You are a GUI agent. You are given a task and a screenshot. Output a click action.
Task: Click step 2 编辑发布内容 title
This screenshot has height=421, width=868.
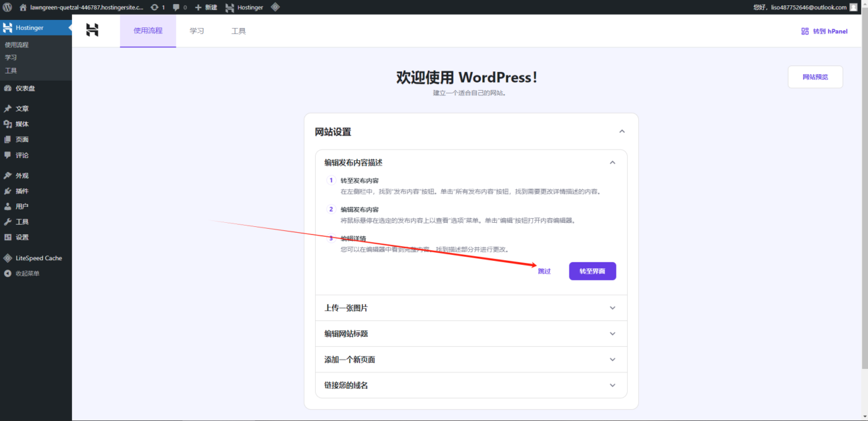[x=359, y=209]
